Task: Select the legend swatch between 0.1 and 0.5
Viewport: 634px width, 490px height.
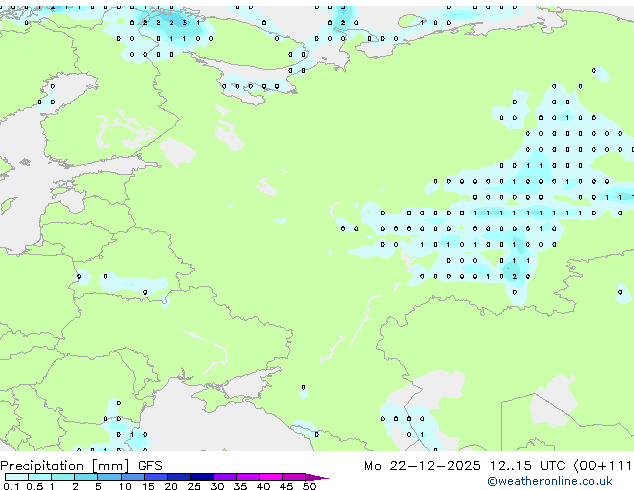Action: click(x=17, y=477)
